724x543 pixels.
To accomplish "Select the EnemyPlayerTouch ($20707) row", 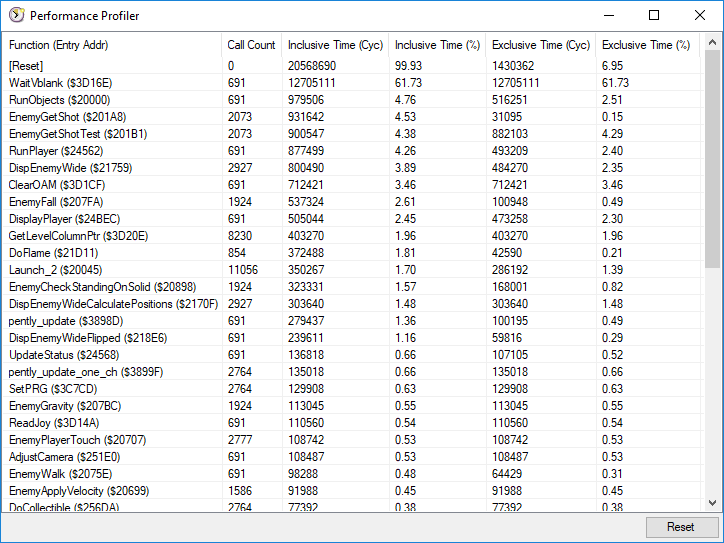I will point(353,440).
